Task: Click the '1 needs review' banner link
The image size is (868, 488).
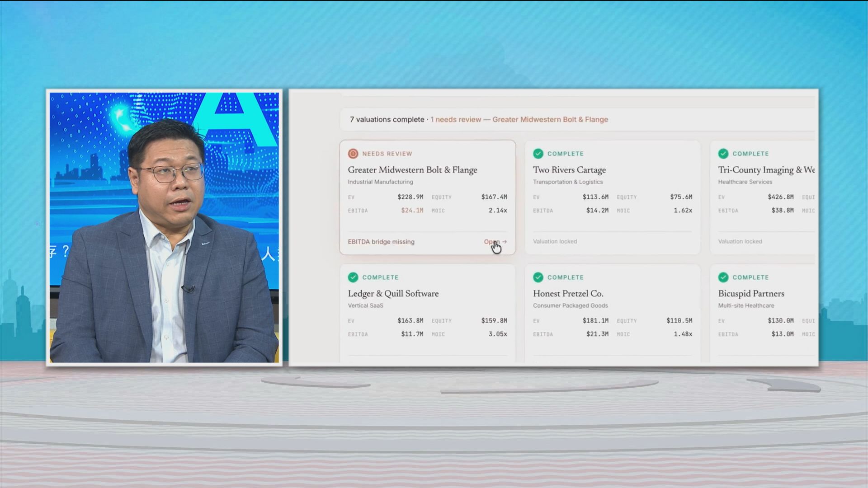Action: click(519, 119)
